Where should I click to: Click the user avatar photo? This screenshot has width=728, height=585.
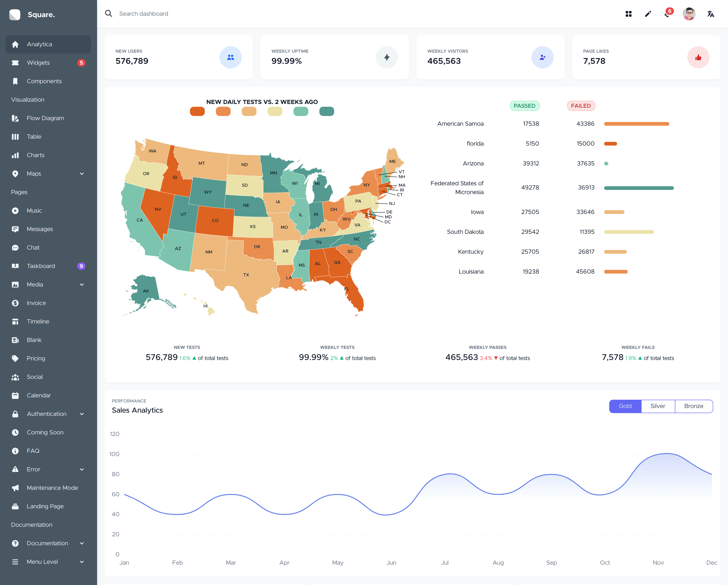pos(689,14)
